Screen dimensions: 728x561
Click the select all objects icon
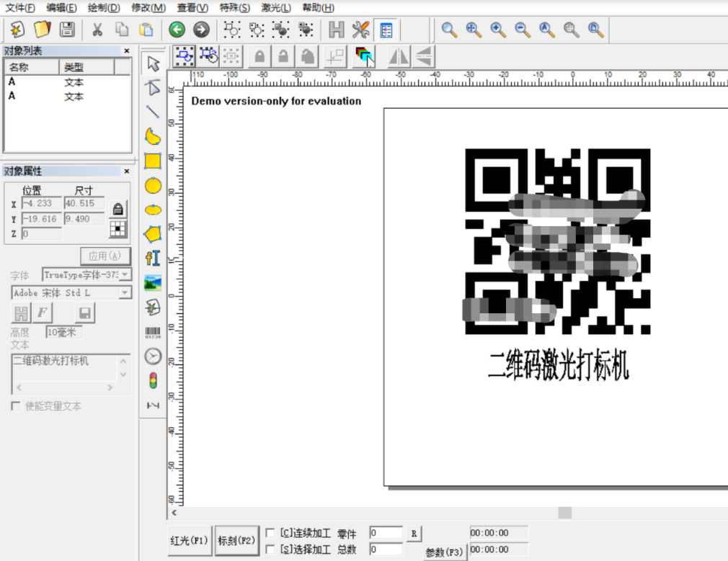tap(185, 57)
